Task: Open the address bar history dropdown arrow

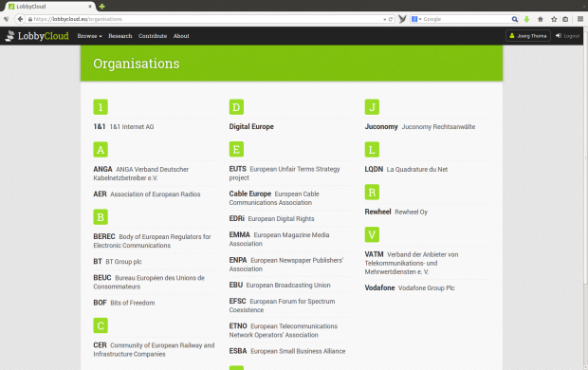Action: [x=384, y=19]
